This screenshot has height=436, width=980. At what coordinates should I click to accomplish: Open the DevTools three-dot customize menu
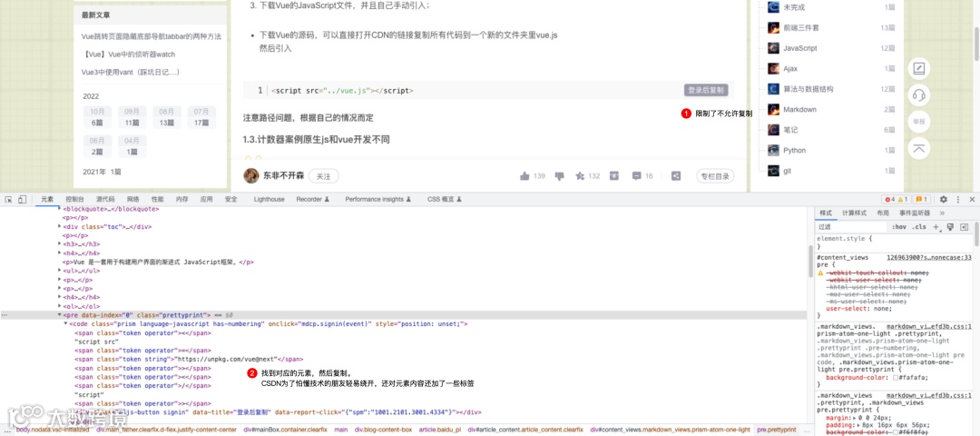point(958,199)
